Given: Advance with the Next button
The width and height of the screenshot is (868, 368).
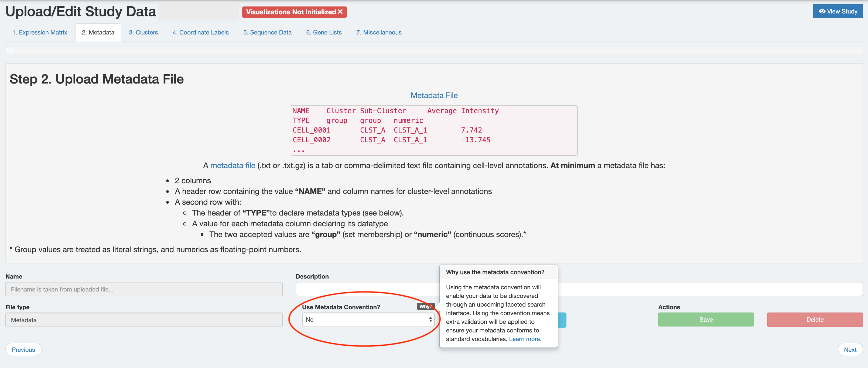Looking at the screenshot, I should pos(850,349).
